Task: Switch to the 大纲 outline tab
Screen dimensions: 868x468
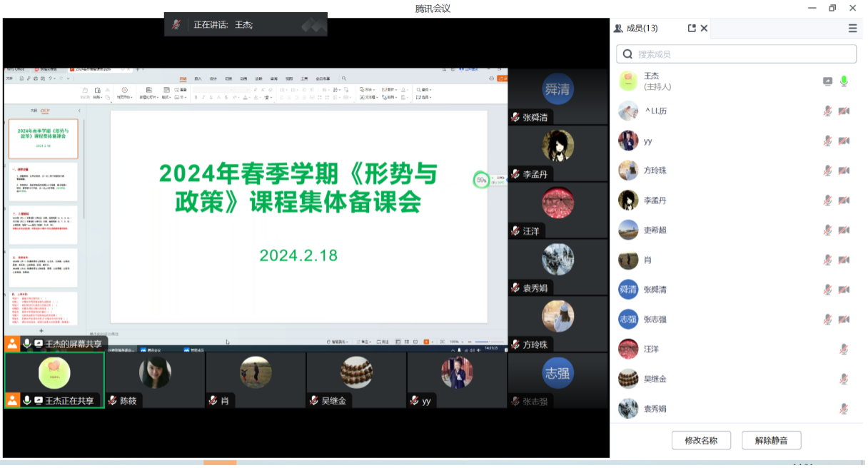Action: [x=33, y=111]
